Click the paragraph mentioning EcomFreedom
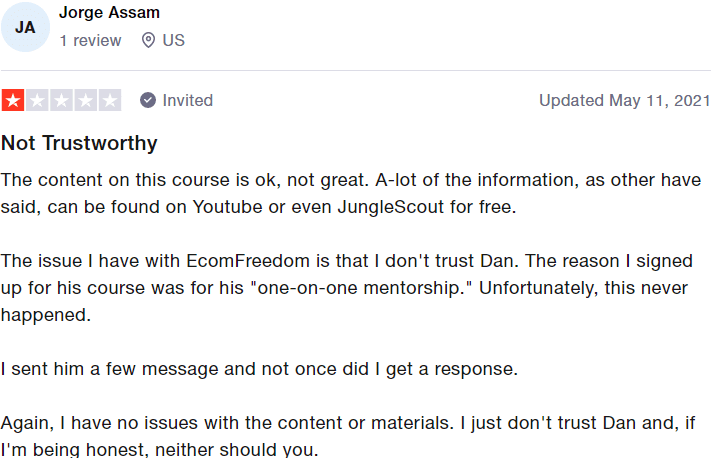Viewport: 711px width, 458px height. [x=347, y=288]
